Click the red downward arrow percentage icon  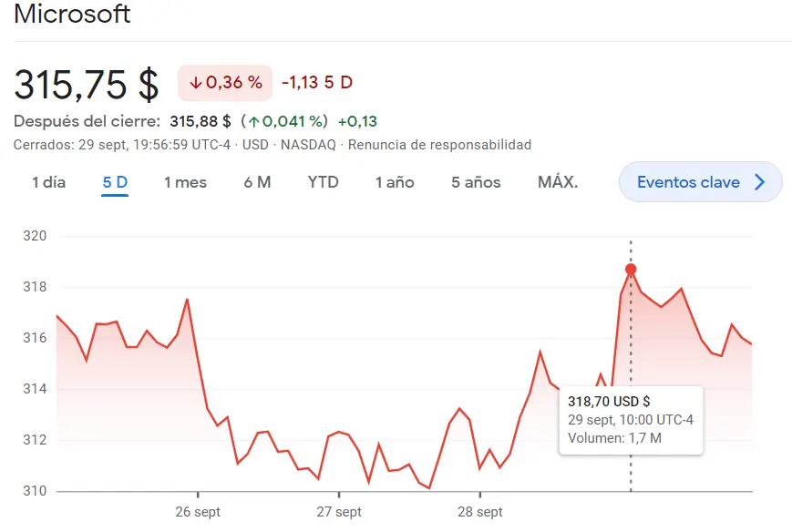click(197, 82)
